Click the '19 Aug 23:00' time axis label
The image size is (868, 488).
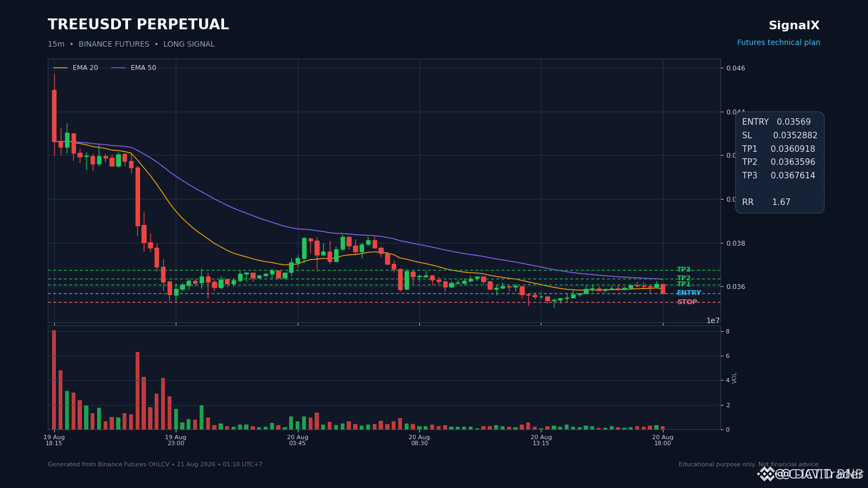(x=176, y=440)
